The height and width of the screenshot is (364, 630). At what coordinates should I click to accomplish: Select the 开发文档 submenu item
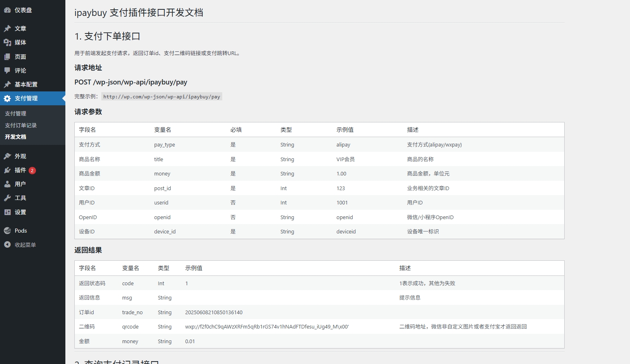[16, 137]
